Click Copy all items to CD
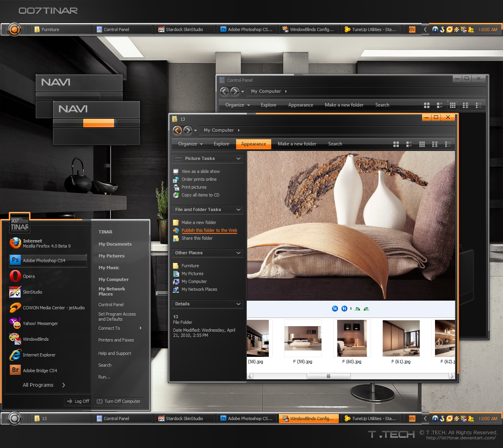Image resolution: width=503 pixels, height=448 pixels. (x=200, y=195)
